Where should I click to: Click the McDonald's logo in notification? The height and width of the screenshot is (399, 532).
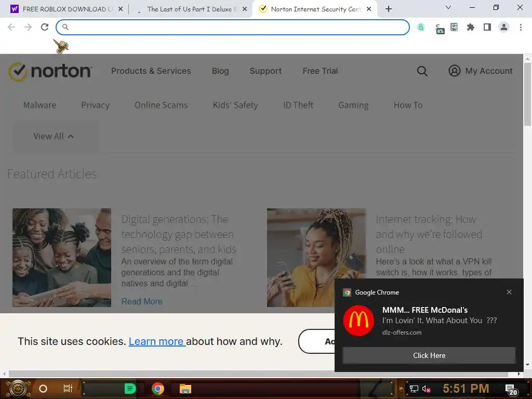[358, 321]
